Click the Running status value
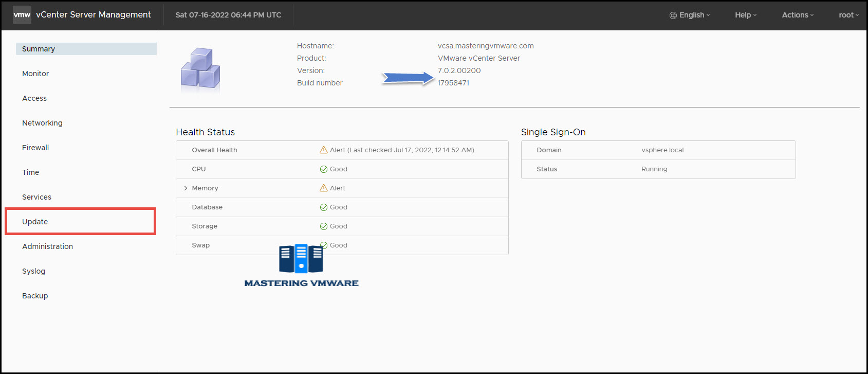The image size is (868, 374). point(654,169)
